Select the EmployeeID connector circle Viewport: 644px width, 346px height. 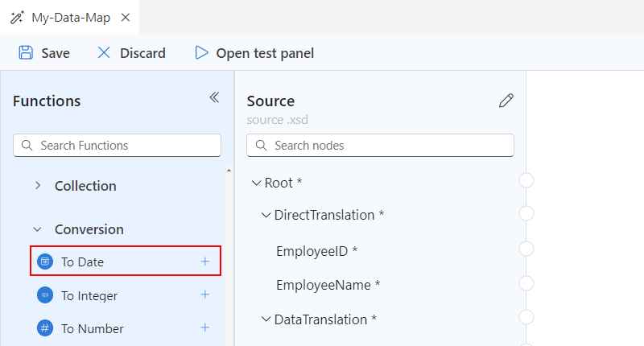526,249
